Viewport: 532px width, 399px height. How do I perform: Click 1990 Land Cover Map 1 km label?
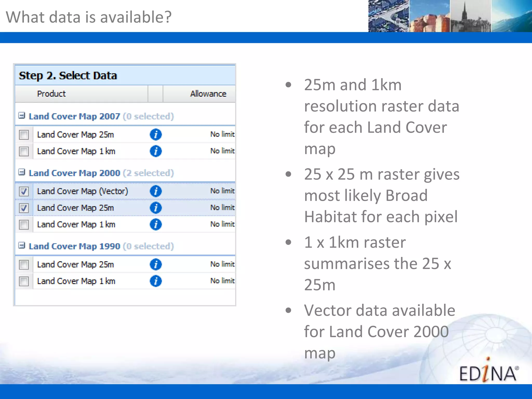[x=76, y=281]
